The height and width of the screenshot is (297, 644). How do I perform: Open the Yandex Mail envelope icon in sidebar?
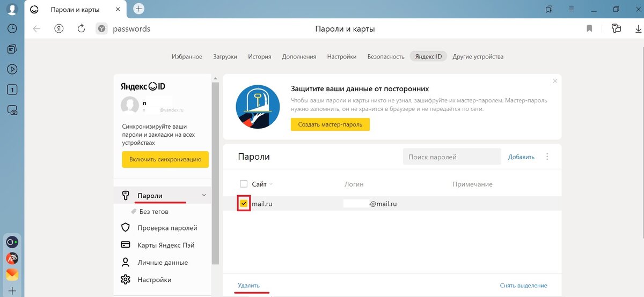click(x=12, y=274)
